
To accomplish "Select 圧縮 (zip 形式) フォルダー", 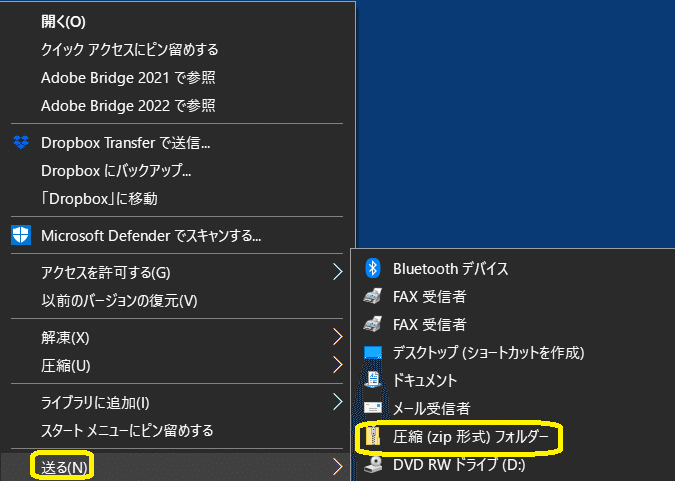I will pyautogui.click(x=471, y=436).
